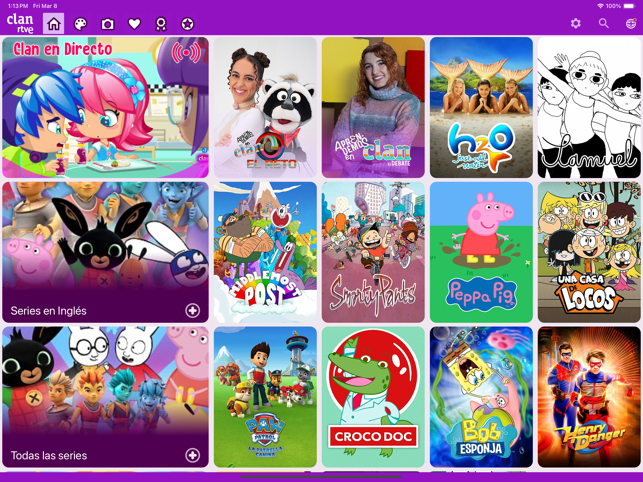Tap the Clan RTVE logo
Viewport: 643px width, 482px height.
click(20, 23)
